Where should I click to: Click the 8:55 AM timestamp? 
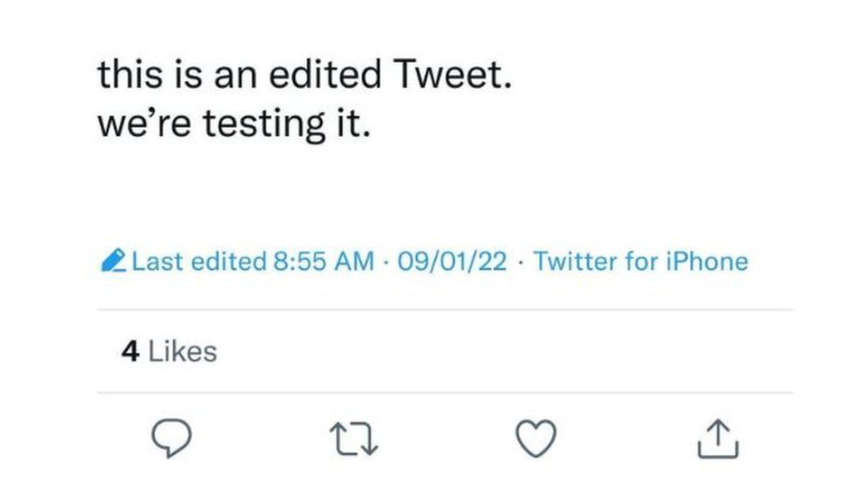coord(324,262)
